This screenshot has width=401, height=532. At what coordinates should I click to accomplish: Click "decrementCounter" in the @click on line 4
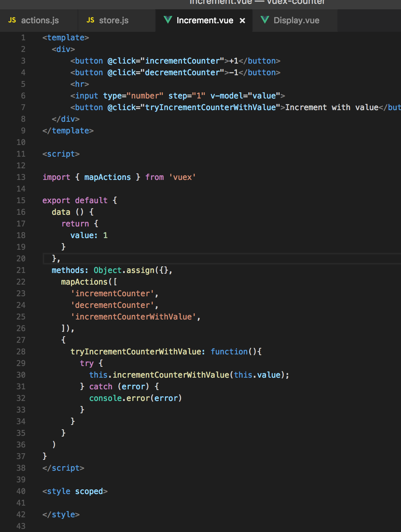(182, 73)
